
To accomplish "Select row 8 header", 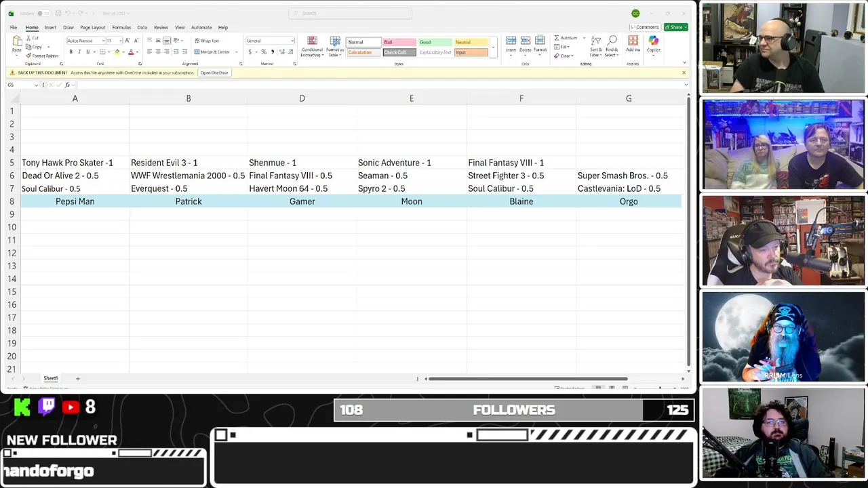I will pyautogui.click(x=11, y=201).
